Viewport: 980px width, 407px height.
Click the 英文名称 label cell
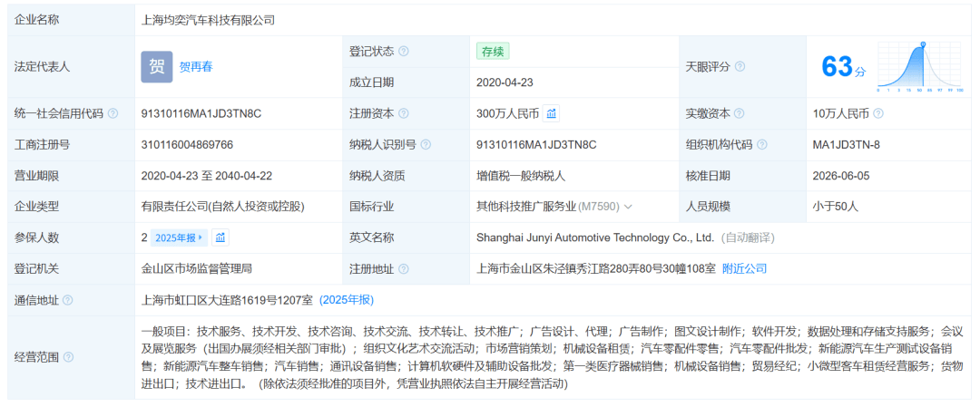click(x=406, y=237)
